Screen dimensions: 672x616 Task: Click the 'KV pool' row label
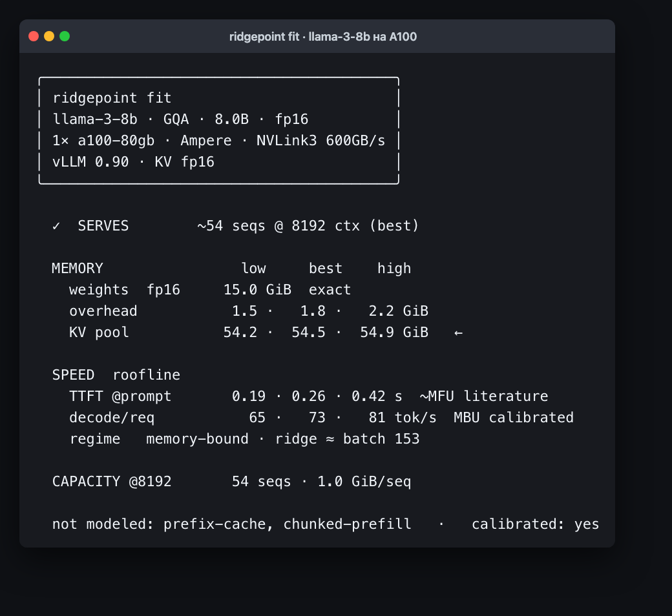[99, 333]
